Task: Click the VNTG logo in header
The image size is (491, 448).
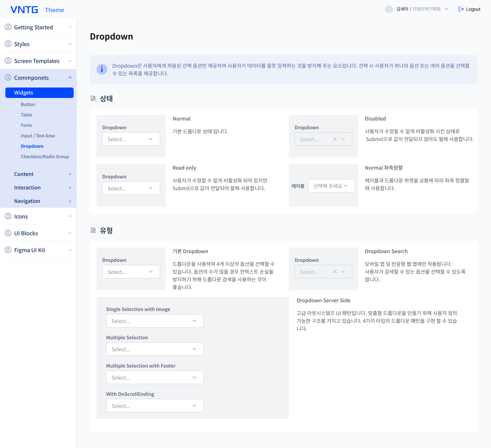Action: (x=24, y=10)
